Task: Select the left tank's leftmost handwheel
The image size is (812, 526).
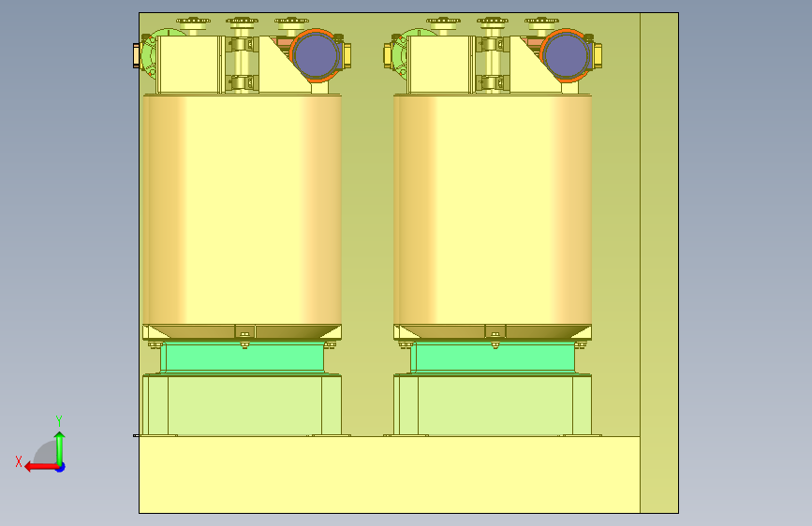Action: (x=193, y=22)
